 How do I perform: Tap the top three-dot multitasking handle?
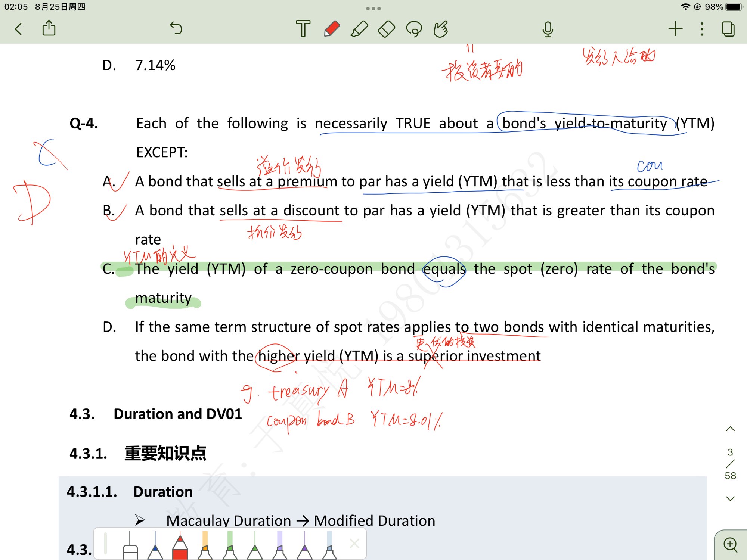click(x=373, y=8)
